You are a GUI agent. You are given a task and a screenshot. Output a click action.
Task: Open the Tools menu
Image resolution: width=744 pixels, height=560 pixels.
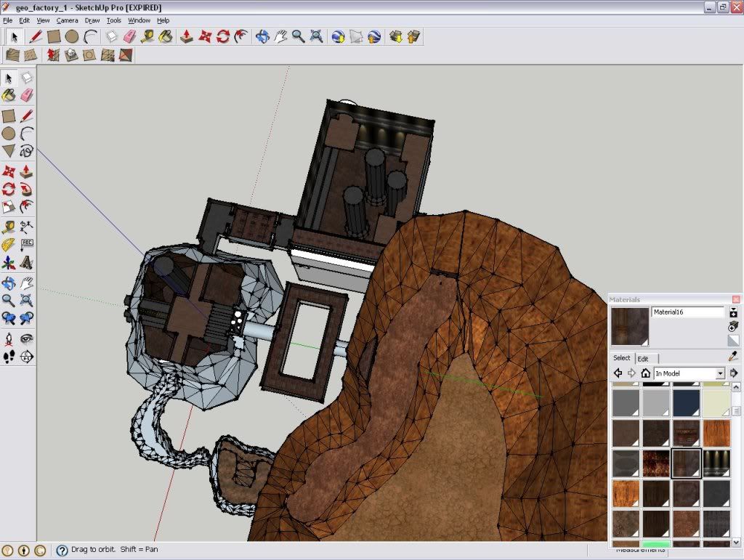[x=113, y=20]
